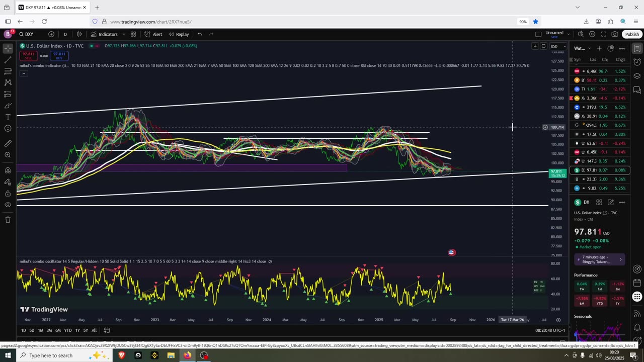
Task: Start bar Replay mode
Action: 179,34
